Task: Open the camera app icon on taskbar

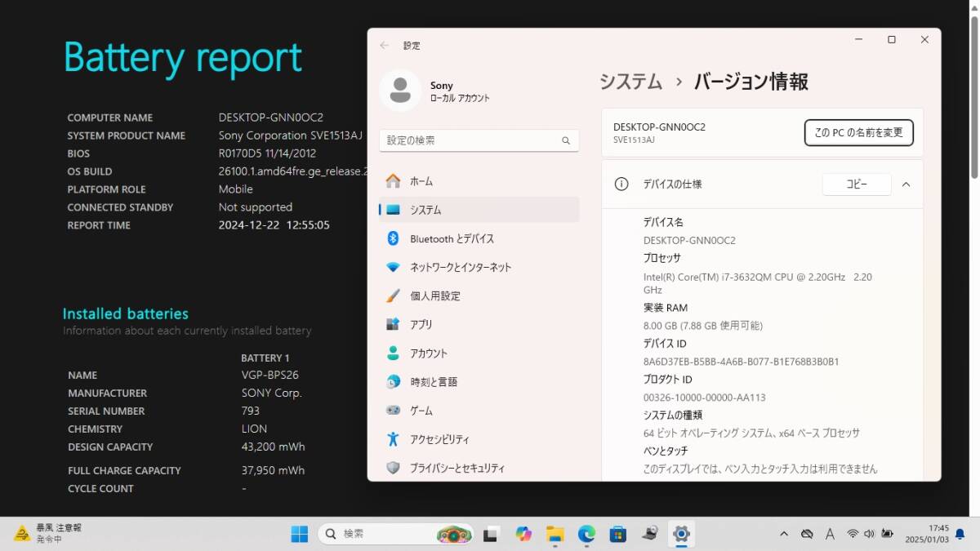Action: [x=649, y=534]
